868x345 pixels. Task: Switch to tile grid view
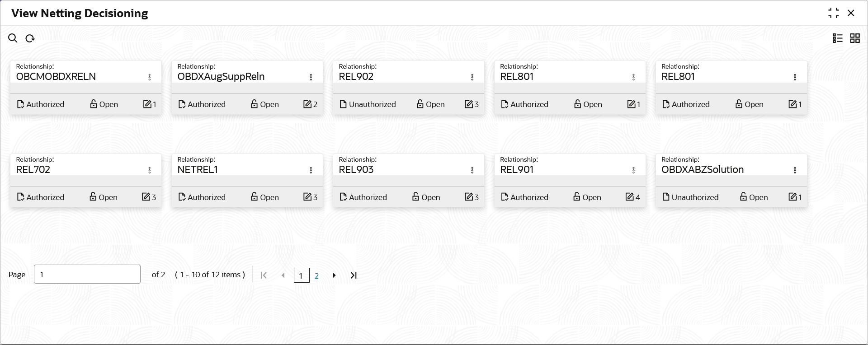(855, 38)
